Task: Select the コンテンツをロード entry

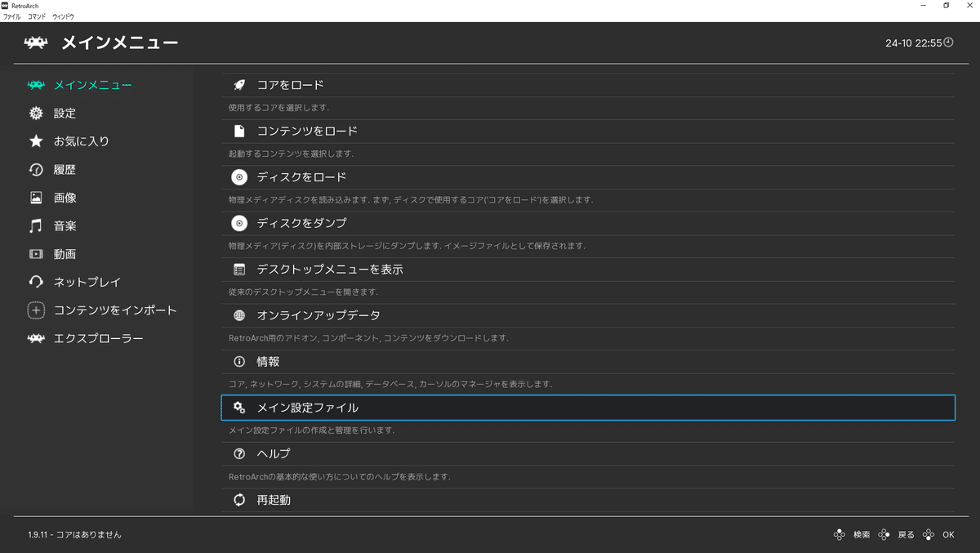Action: [x=588, y=131]
